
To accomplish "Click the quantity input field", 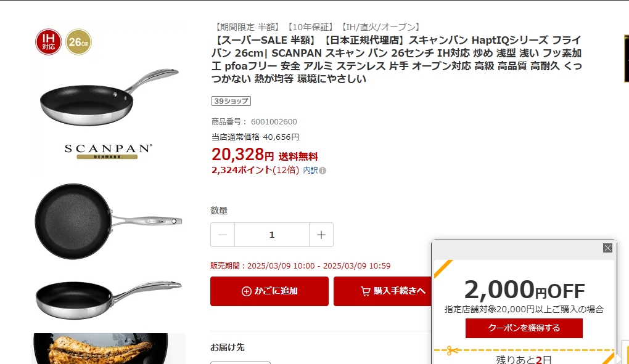I will pos(272,235).
